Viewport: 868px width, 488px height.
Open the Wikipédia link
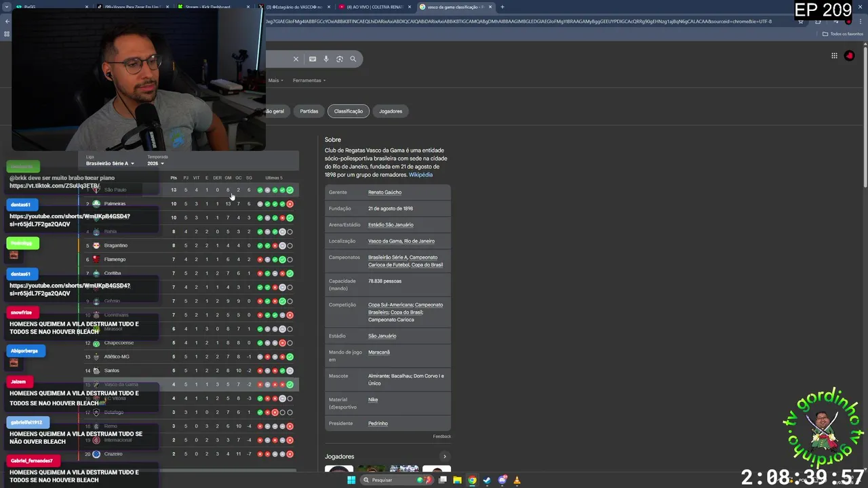420,175
